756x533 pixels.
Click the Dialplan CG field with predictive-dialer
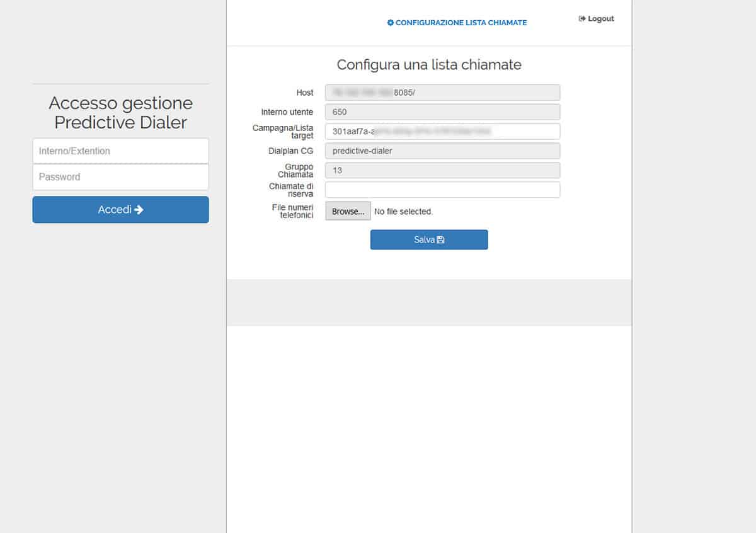(x=442, y=151)
